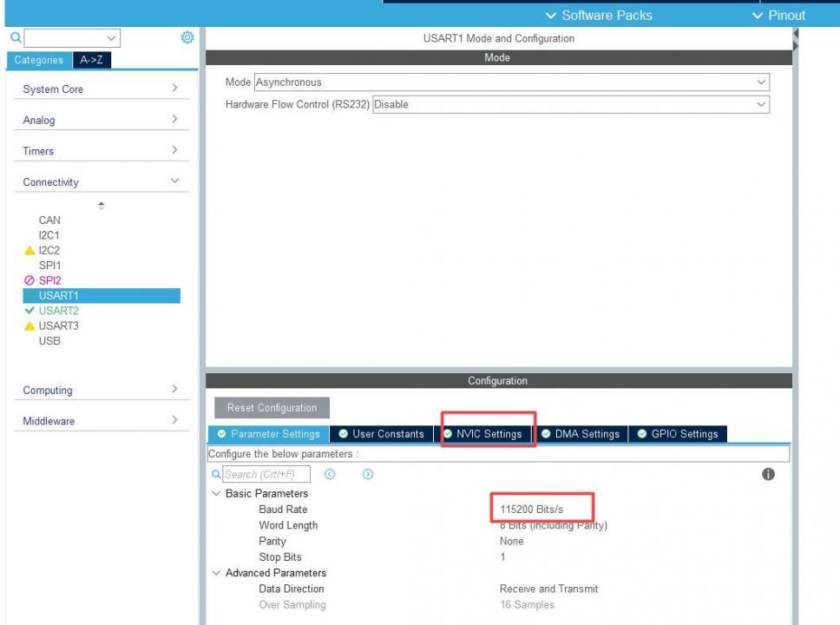The width and height of the screenshot is (840, 625).
Task: Open the Pinout menu
Action: coord(778,16)
